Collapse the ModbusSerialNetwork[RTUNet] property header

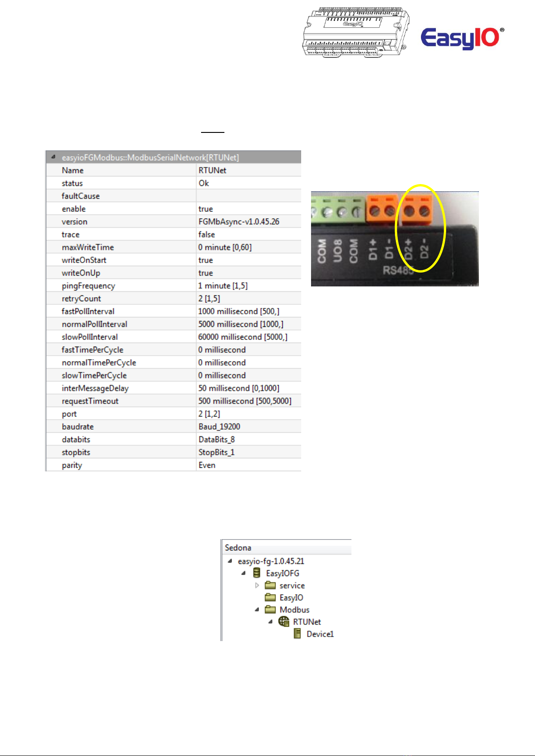(53, 157)
